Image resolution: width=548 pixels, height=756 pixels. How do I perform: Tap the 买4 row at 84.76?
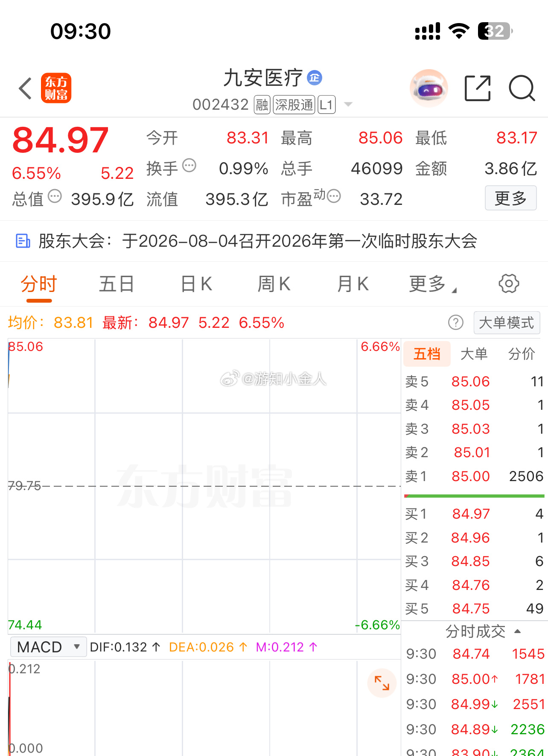point(474,585)
